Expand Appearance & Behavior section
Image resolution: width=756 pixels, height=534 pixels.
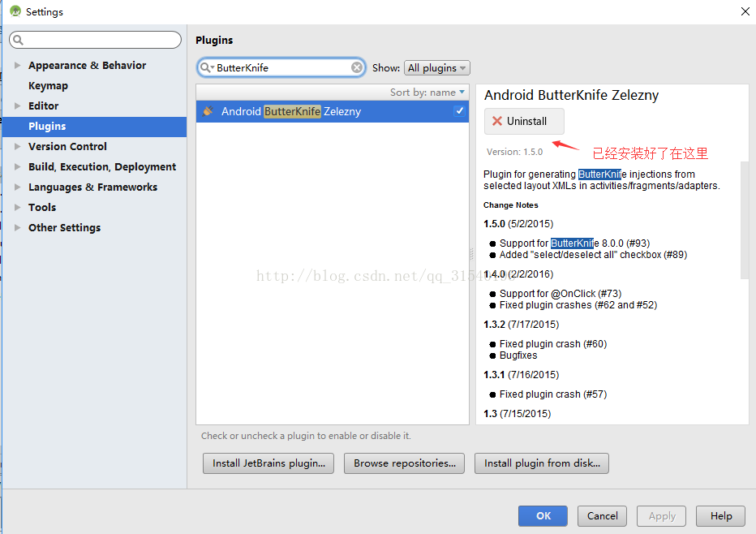pyautogui.click(x=17, y=65)
